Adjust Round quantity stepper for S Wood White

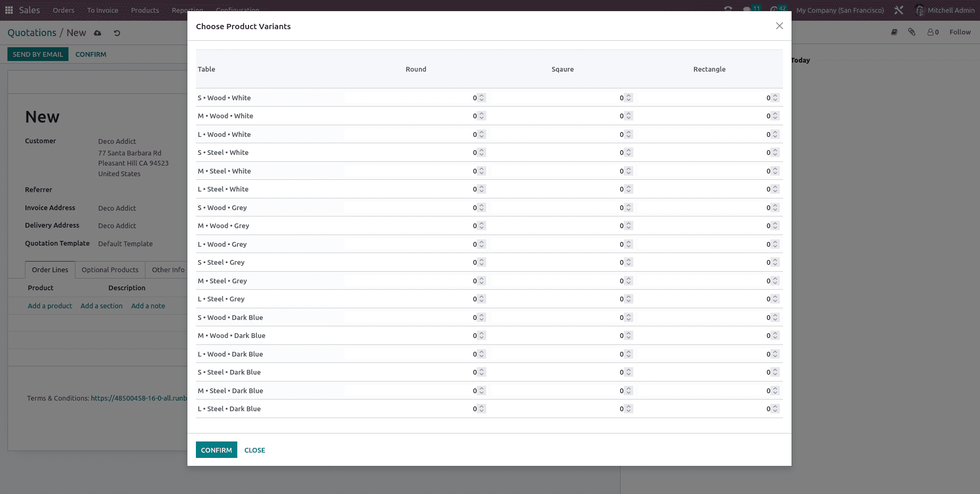click(482, 98)
